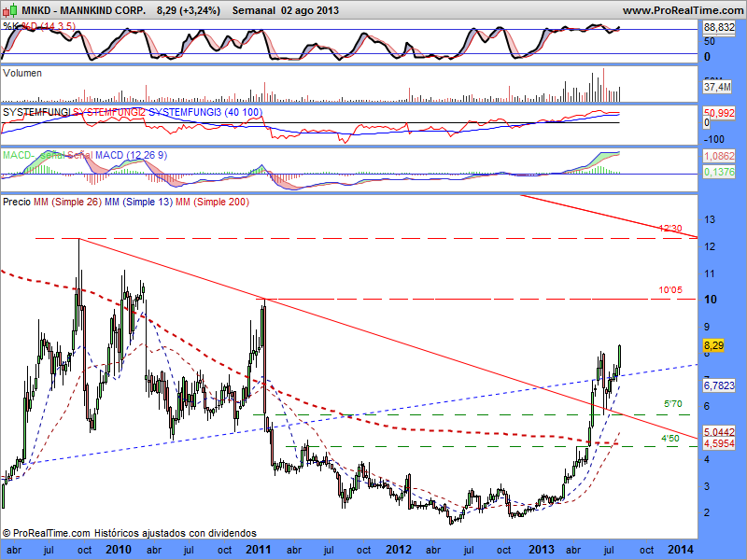This screenshot has height=560, width=747.
Task: Click the yellow 8,29 current price tag
Action: pyautogui.click(x=713, y=345)
